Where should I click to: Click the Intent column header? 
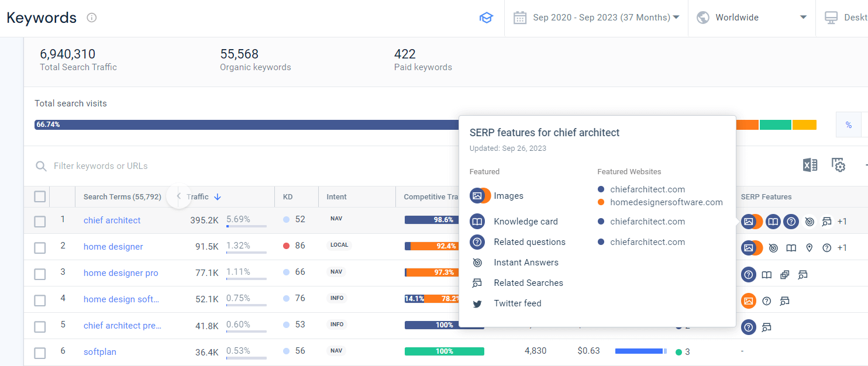click(x=336, y=197)
